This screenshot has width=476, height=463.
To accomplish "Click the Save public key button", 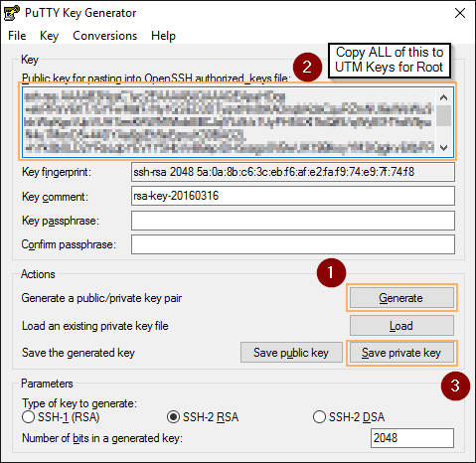I will pyautogui.click(x=291, y=353).
